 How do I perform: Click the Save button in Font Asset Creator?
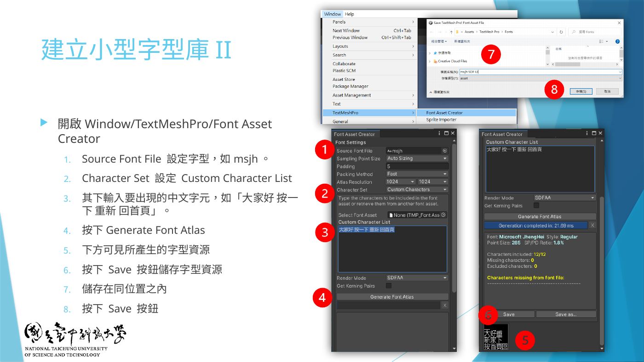tap(509, 315)
